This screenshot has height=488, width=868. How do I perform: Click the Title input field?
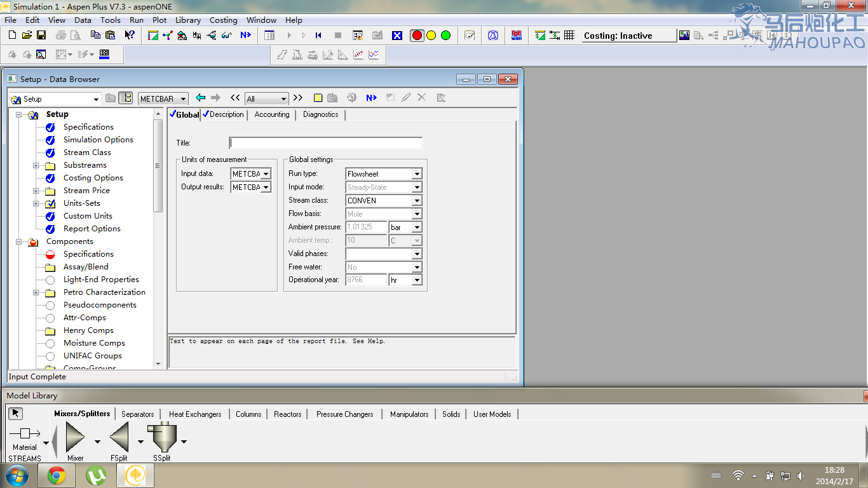(325, 143)
